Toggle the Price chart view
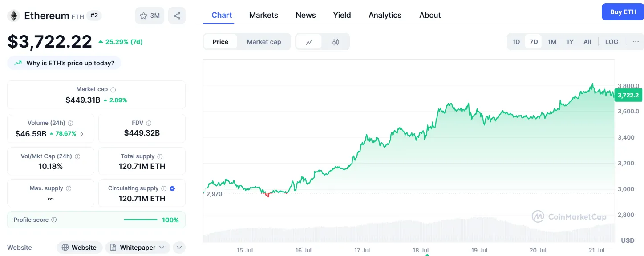 (x=220, y=42)
